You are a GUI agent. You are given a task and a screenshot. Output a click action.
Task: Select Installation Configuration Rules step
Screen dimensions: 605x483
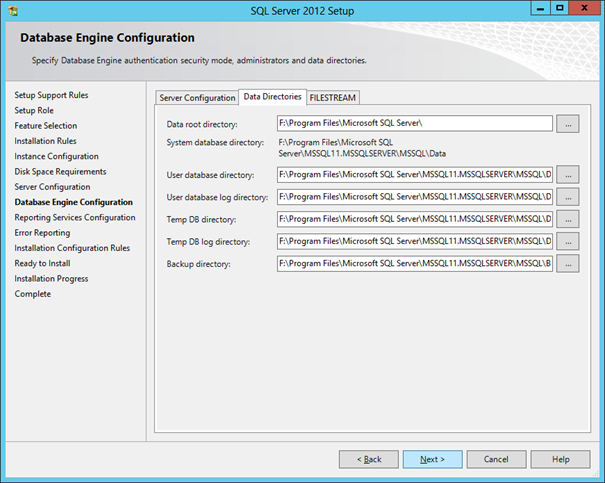click(x=72, y=248)
